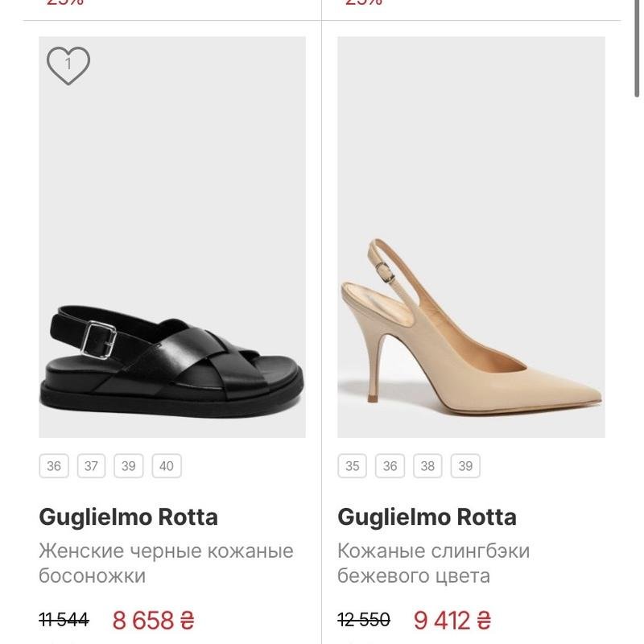Viewport: 644px width, 644px height.
Task: Select size 39 for the beige slingbacks
Action: (465, 466)
